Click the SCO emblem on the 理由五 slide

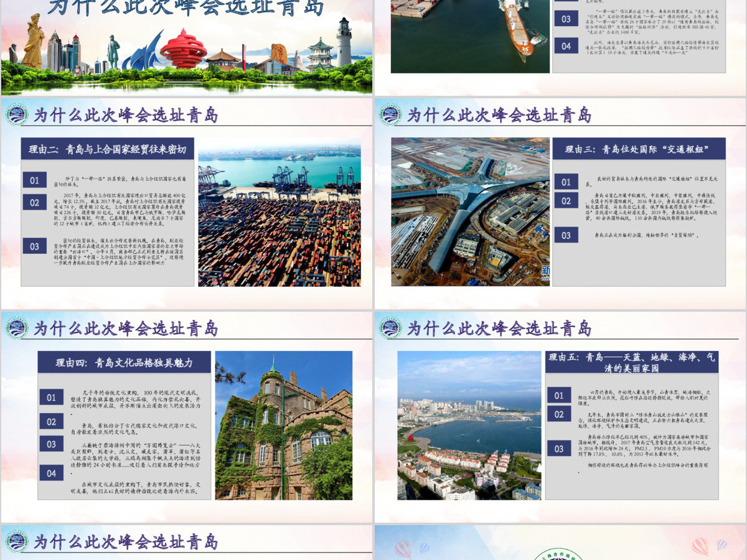390,328
